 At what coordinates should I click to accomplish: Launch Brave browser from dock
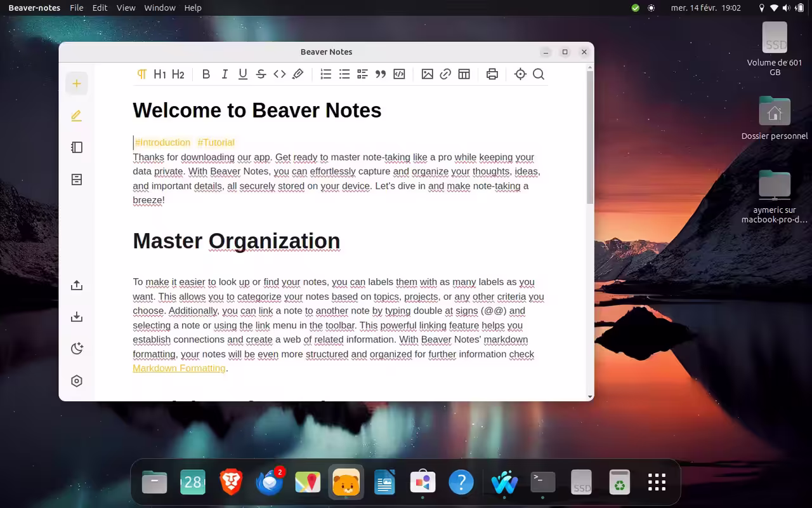tap(231, 483)
